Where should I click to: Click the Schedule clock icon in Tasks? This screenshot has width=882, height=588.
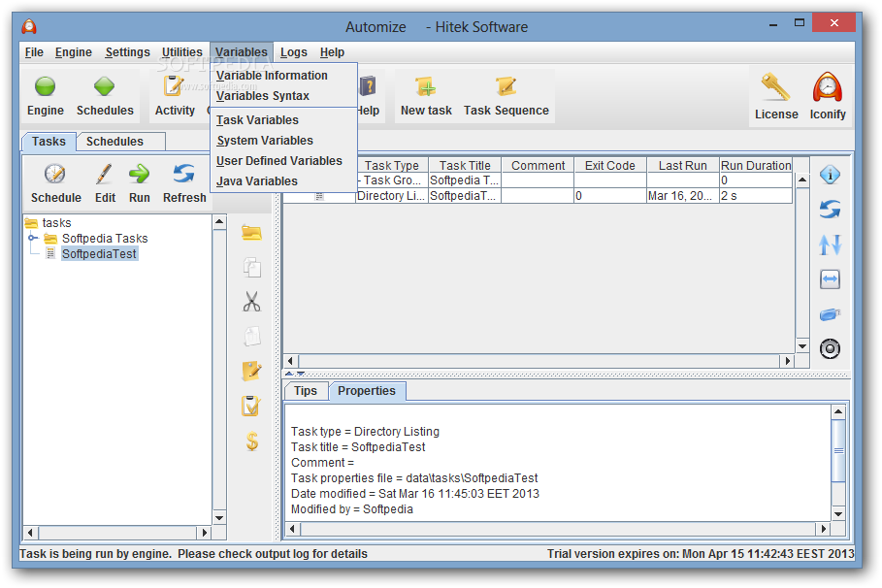coord(55,175)
